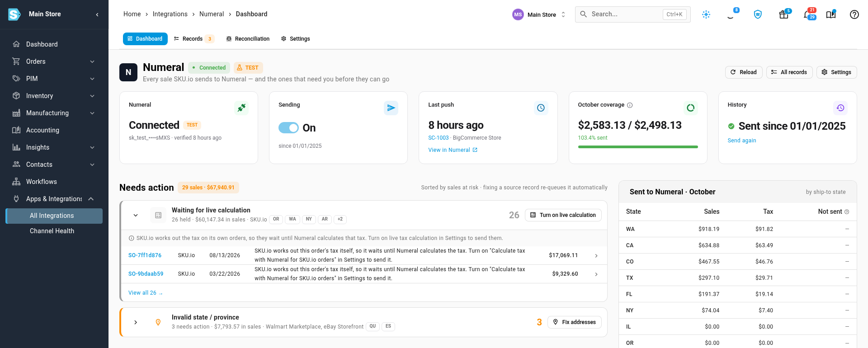
Task: Click the Integrations breadcrumb
Action: click(x=170, y=14)
